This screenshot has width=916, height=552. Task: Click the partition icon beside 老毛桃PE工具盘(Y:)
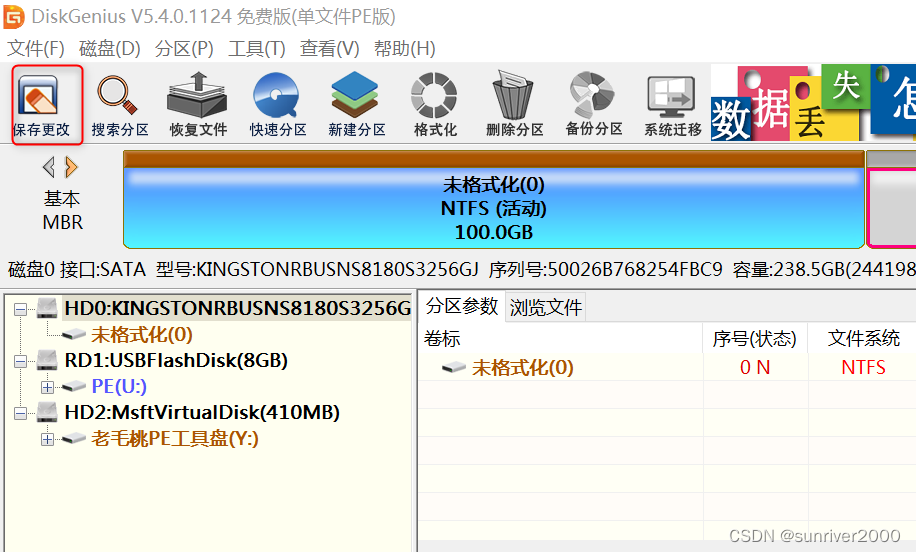pyautogui.click(x=74, y=438)
